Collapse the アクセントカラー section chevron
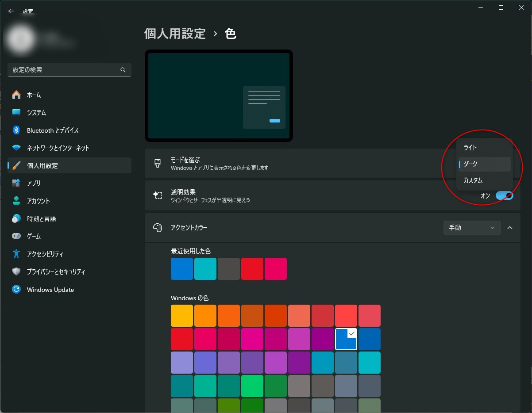This screenshot has height=413, width=532. pos(510,228)
